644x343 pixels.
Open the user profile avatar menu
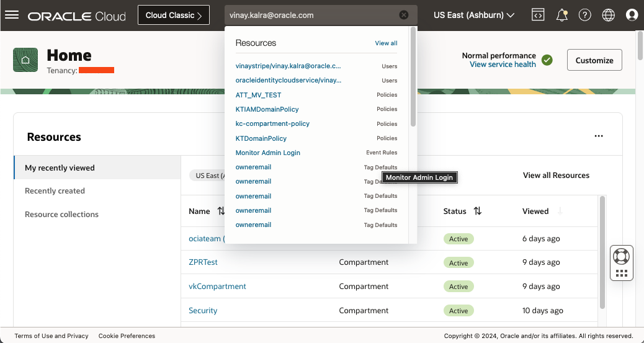(x=632, y=16)
